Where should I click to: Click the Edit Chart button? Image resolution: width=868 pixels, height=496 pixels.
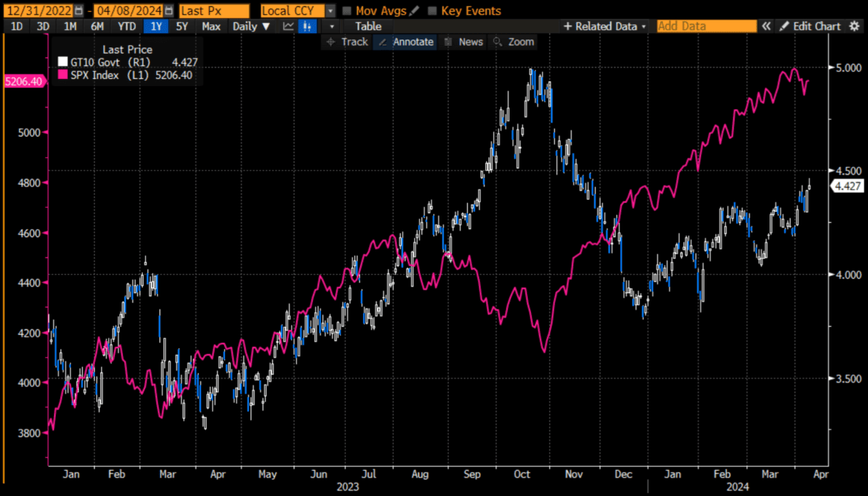tap(810, 26)
